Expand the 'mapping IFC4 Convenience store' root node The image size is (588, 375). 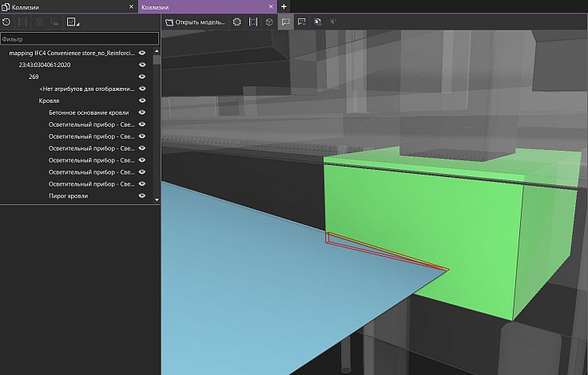[72, 53]
